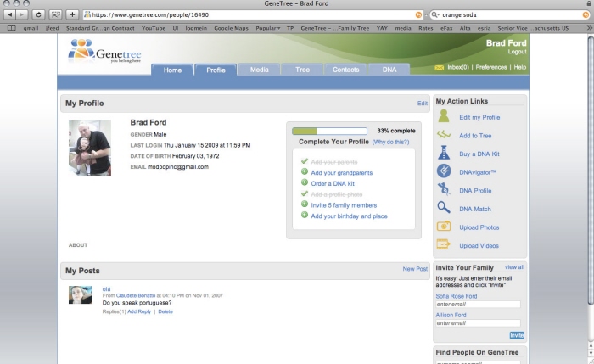594x364 pixels.
Task: Click the Add to Tree branch icon
Action: [444, 135]
